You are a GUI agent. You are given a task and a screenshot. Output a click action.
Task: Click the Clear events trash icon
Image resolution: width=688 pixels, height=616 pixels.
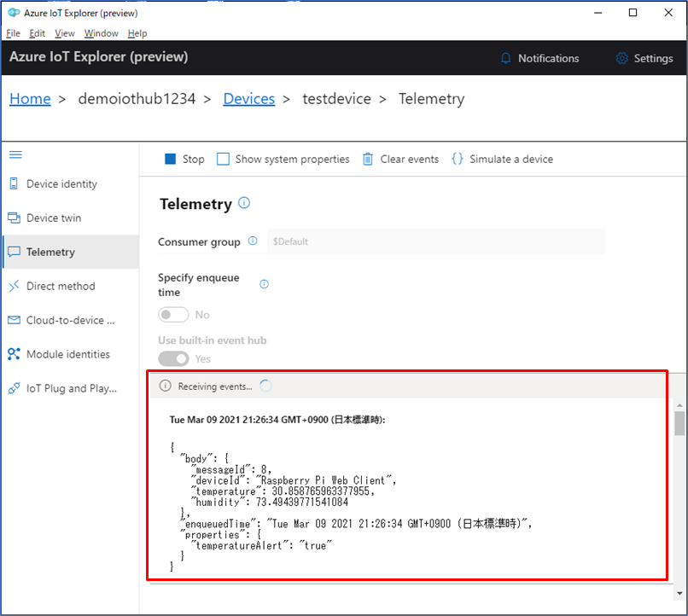(x=367, y=159)
